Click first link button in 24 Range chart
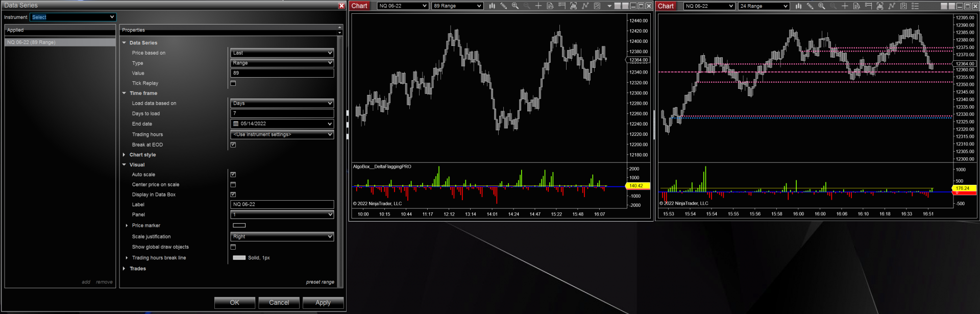 944,6
